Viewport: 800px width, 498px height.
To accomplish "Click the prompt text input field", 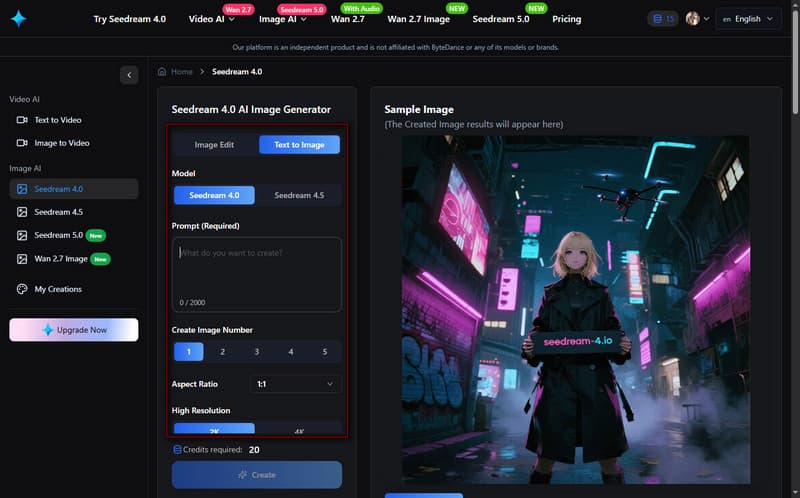I will click(257, 274).
